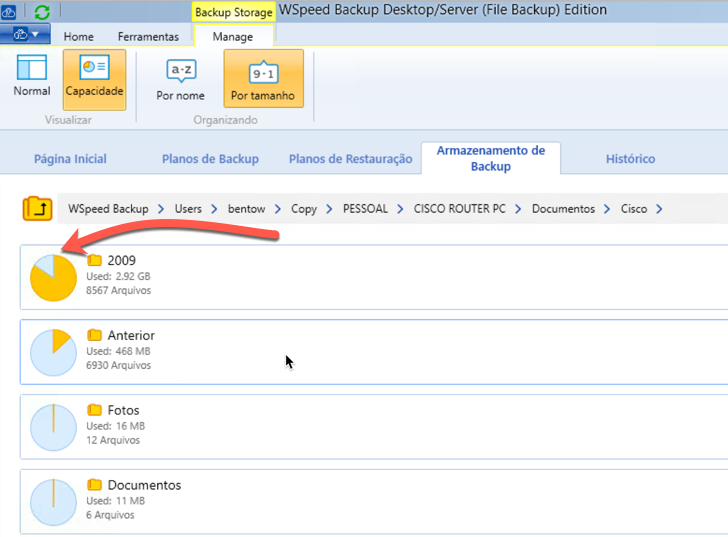
Task: Open the Ferramentas ribbon tab
Action: (x=148, y=37)
